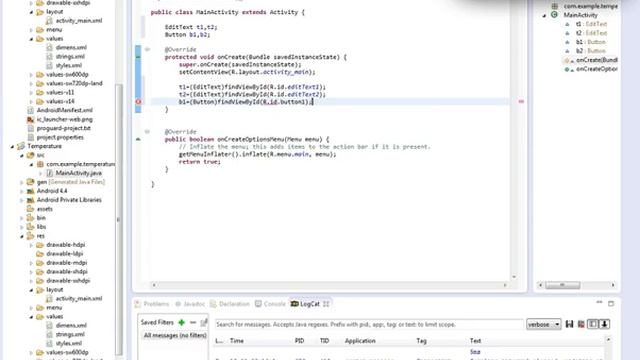This screenshot has width=640, height=360.
Task: Toggle display of the saved filters view
Action: (x=593, y=324)
